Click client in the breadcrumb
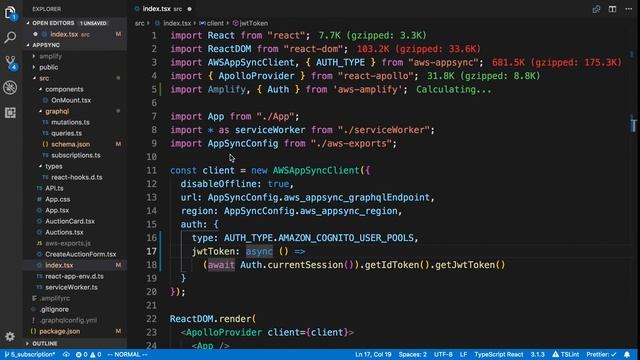 click(x=215, y=23)
